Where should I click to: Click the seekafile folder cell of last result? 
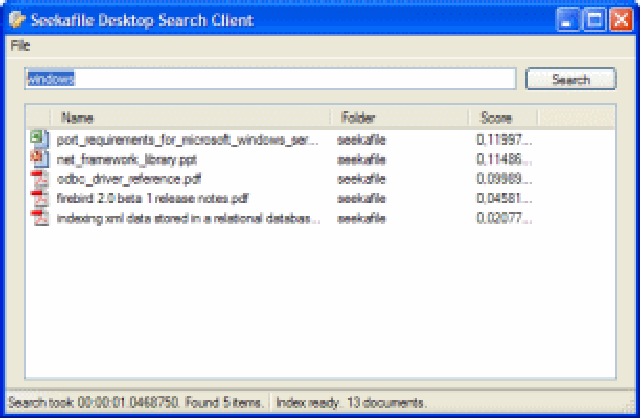click(361, 217)
